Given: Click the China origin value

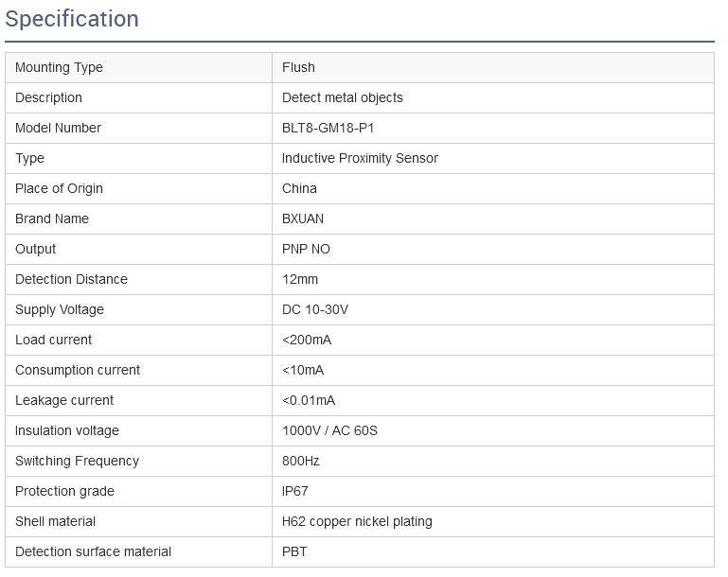Looking at the screenshot, I should pos(299,188).
